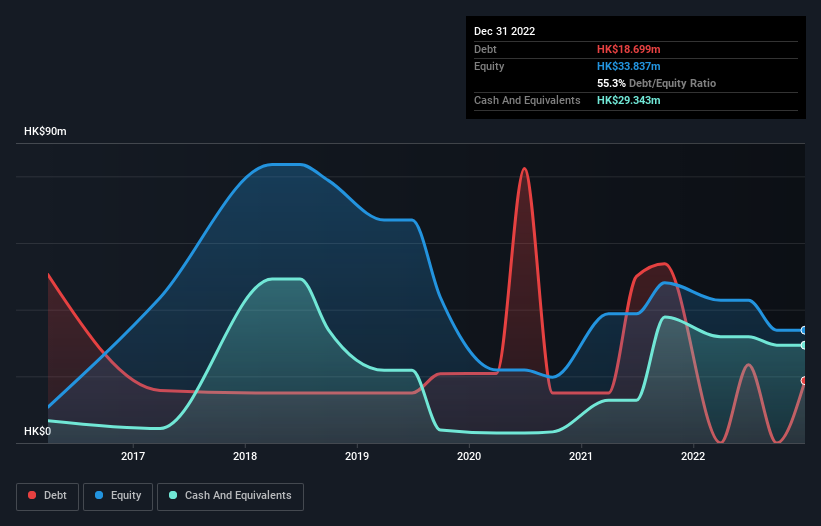Click the 2017 x-axis label
821x526 pixels.
[x=133, y=456]
